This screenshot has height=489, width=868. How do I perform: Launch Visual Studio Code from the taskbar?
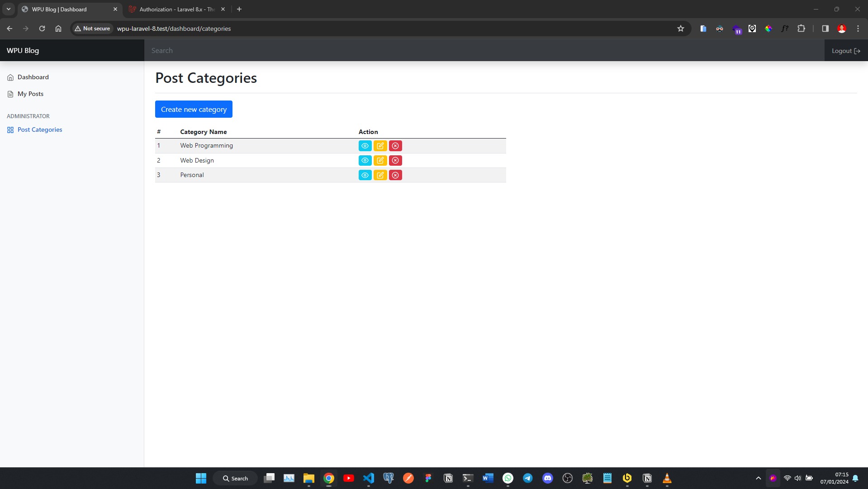click(x=369, y=478)
